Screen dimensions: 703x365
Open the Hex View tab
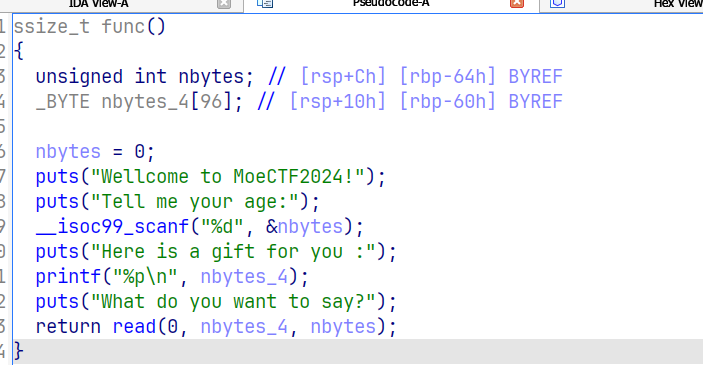(678, 4)
